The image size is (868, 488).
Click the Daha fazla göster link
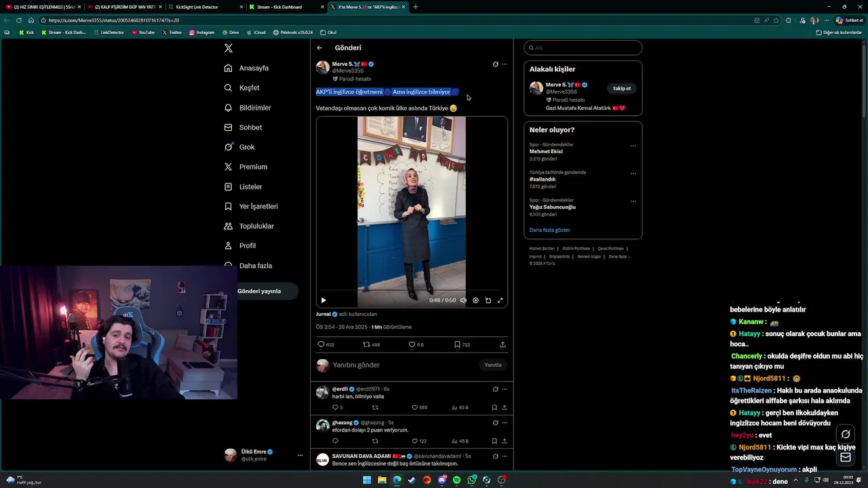click(550, 230)
